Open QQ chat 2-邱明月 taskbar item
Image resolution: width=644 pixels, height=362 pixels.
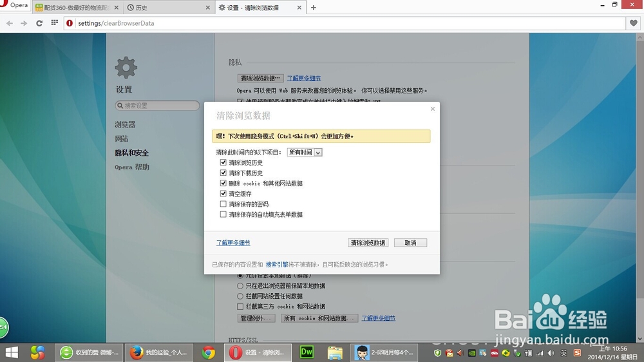tap(384, 352)
